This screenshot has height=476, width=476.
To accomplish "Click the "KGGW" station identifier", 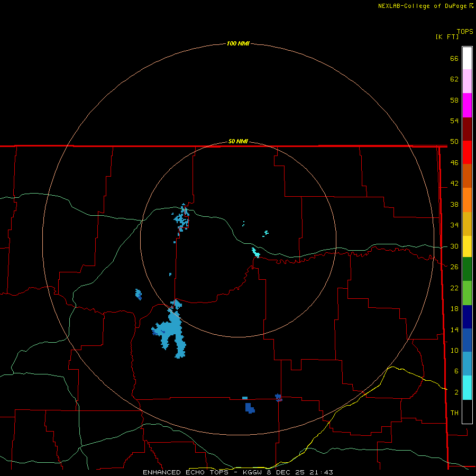I will pos(253,472).
